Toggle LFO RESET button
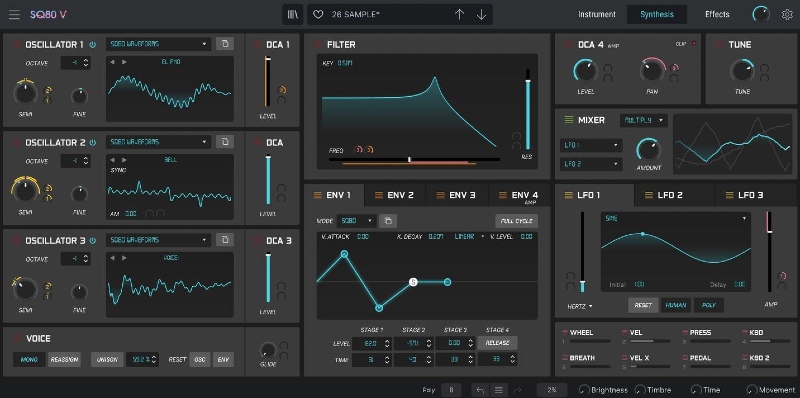The image size is (800, 398). pyautogui.click(x=643, y=305)
